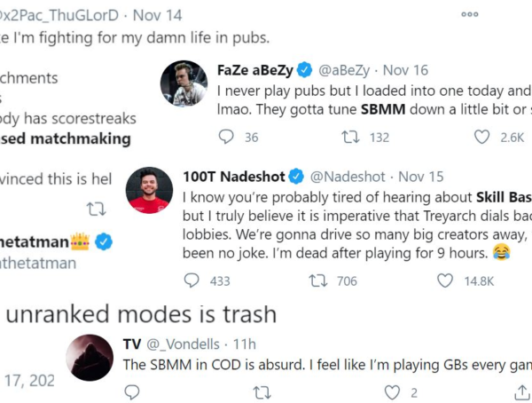Like Nadeshot's tweet with 14.8K likes
The width and height of the screenshot is (532, 403).
(x=446, y=281)
